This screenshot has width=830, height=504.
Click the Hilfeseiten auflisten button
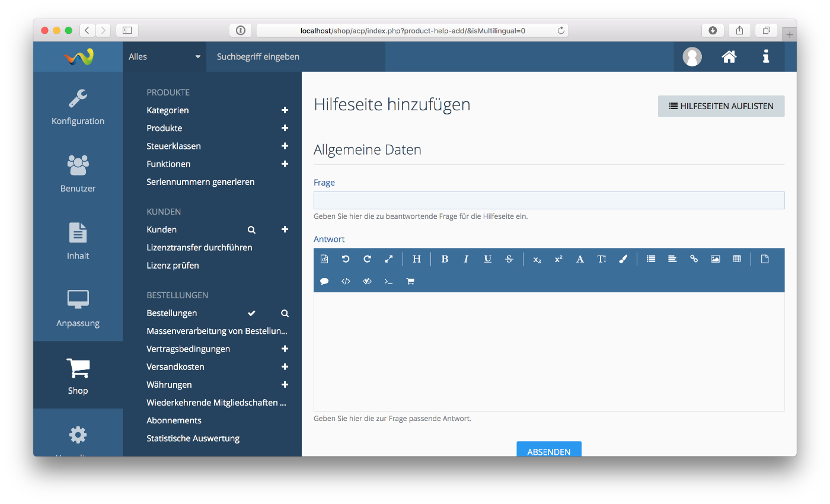click(x=721, y=106)
